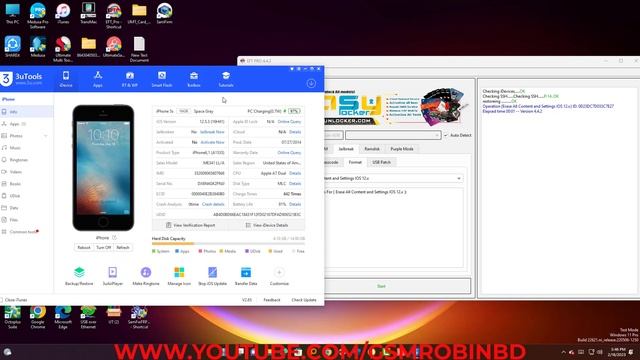Open the Google Chrome desktop shortcut
640x360 pixels.
(x=38, y=317)
